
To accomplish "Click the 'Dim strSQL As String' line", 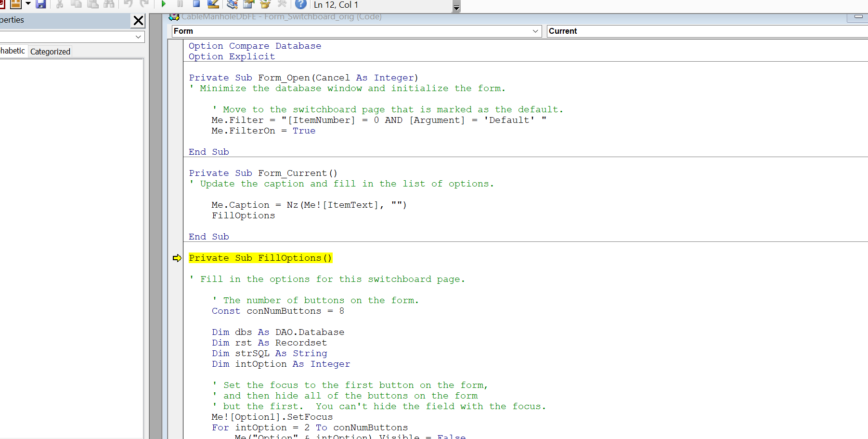I will pyautogui.click(x=269, y=353).
